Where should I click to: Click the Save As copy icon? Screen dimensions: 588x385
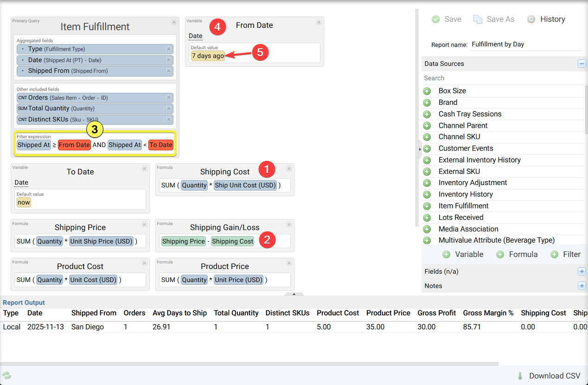[478, 19]
